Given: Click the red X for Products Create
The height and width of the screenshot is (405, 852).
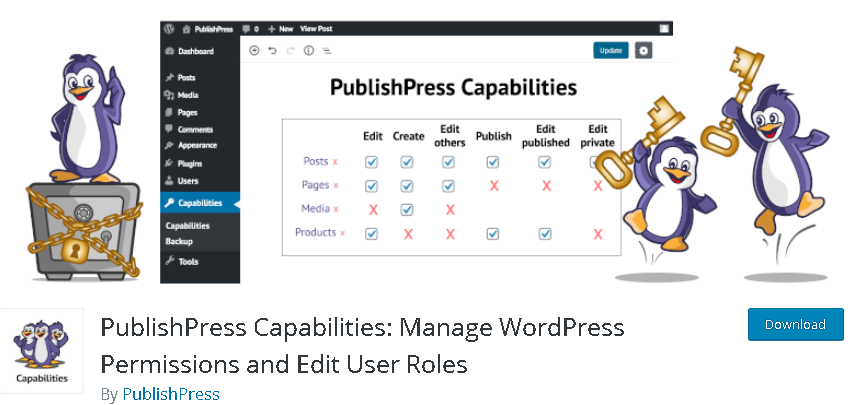Looking at the screenshot, I should tap(408, 234).
